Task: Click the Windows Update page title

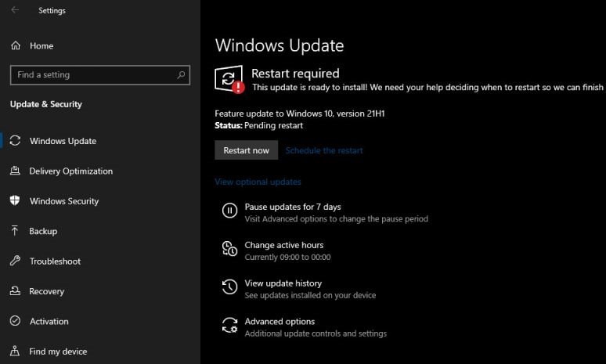Action: point(280,45)
